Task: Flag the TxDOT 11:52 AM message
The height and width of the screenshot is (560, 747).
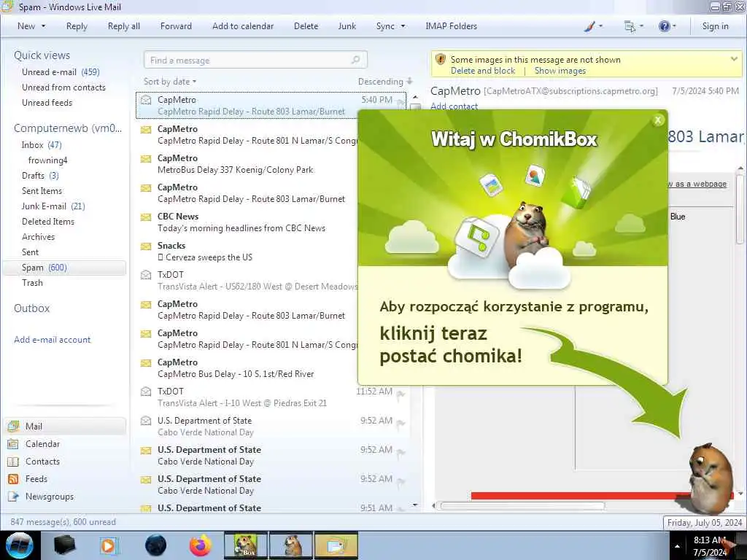Action: 400,394
